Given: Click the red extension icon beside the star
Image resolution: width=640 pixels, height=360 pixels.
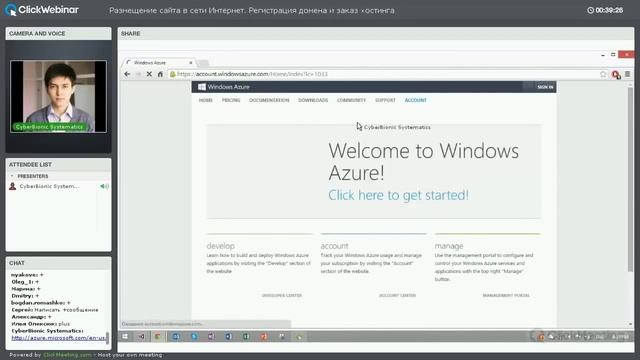Looking at the screenshot, I should click(616, 74).
